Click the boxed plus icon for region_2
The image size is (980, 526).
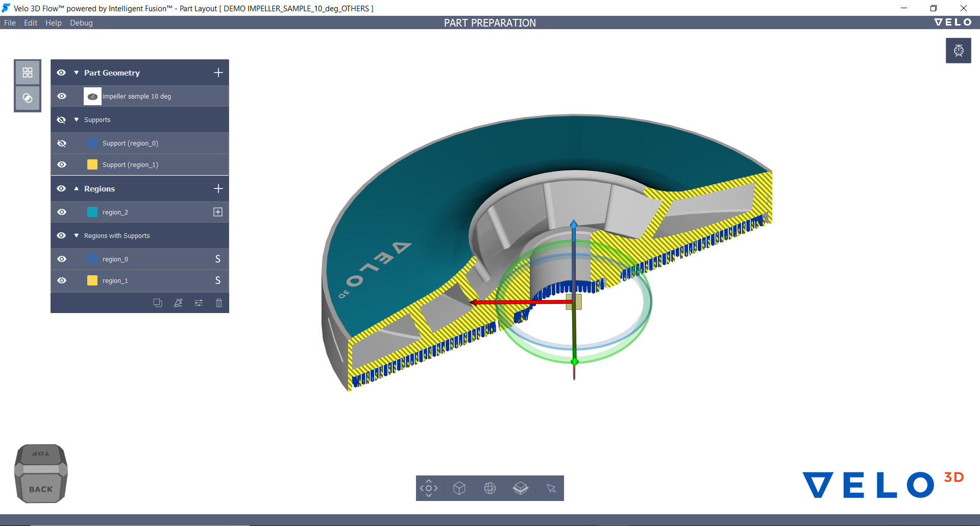coord(218,212)
